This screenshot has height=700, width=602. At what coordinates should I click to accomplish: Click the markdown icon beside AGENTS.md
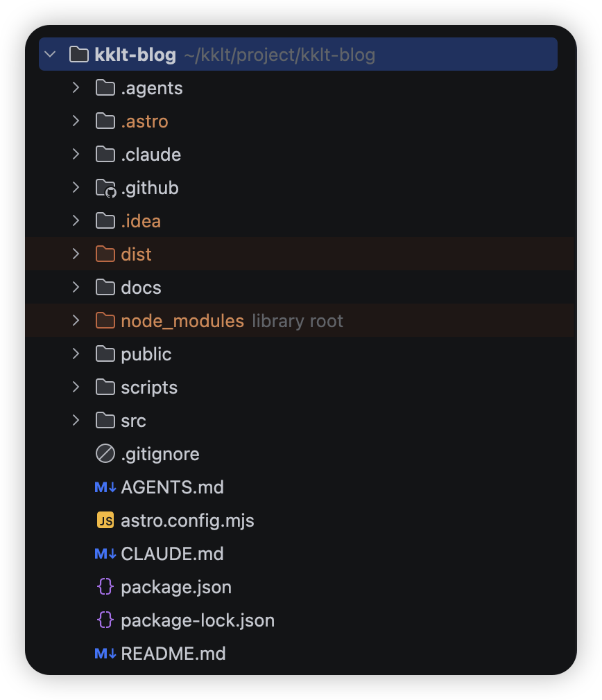pos(105,487)
